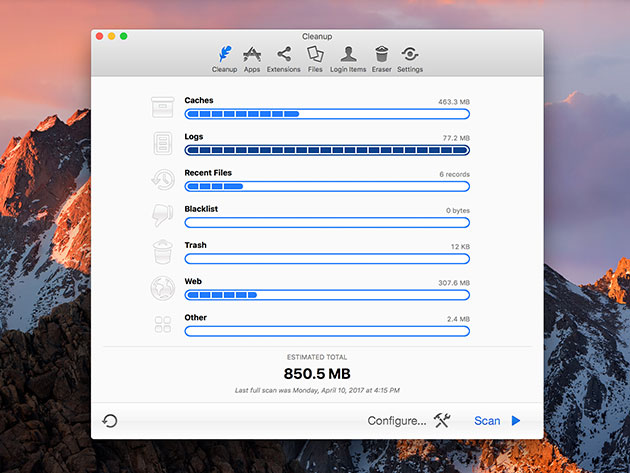Click the Trash bin category icon
This screenshot has height=473, width=630.
click(163, 252)
